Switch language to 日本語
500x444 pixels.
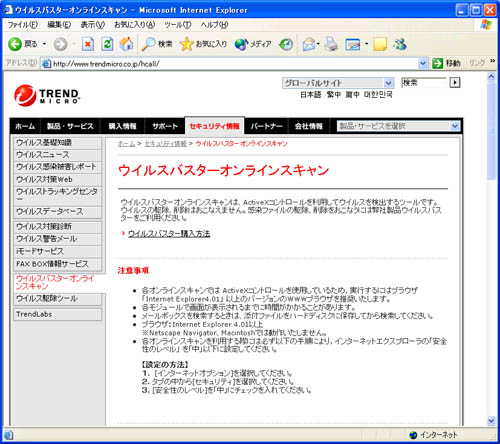[x=310, y=95]
